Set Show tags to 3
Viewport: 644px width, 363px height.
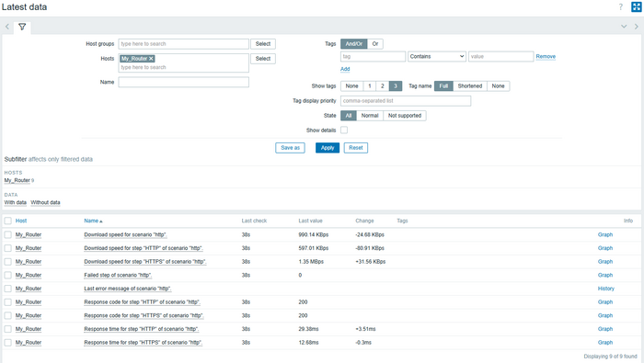point(396,86)
